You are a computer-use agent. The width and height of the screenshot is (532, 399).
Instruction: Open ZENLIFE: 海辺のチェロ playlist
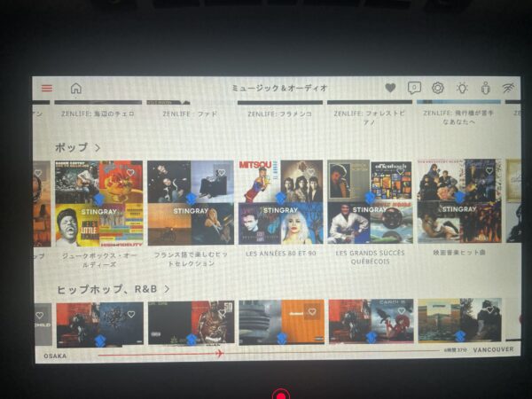pyautogui.click(x=98, y=113)
